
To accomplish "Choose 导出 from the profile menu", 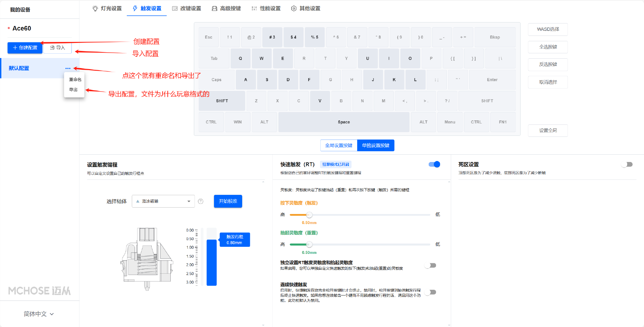I will 73,90.
